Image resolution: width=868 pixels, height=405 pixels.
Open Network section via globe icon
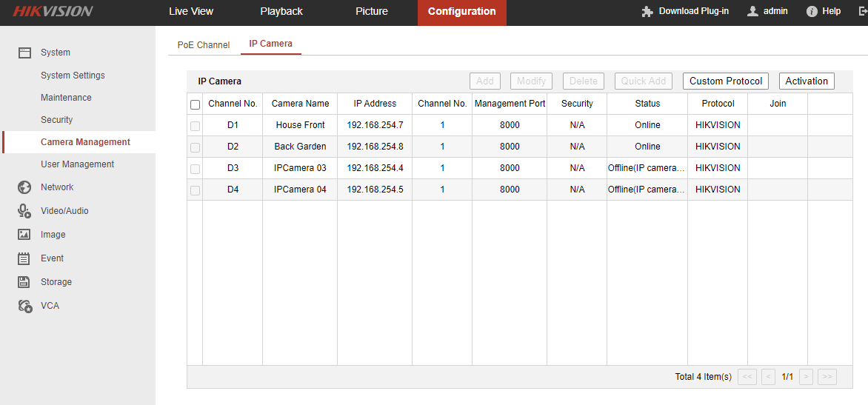(24, 187)
